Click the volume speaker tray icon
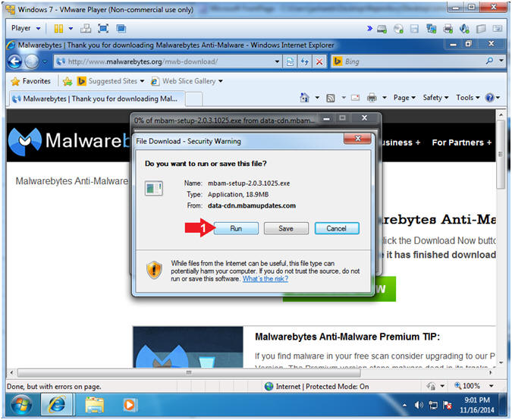The height and width of the screenshot is (420, 512). pyautogui.click(x=418, y=406)
